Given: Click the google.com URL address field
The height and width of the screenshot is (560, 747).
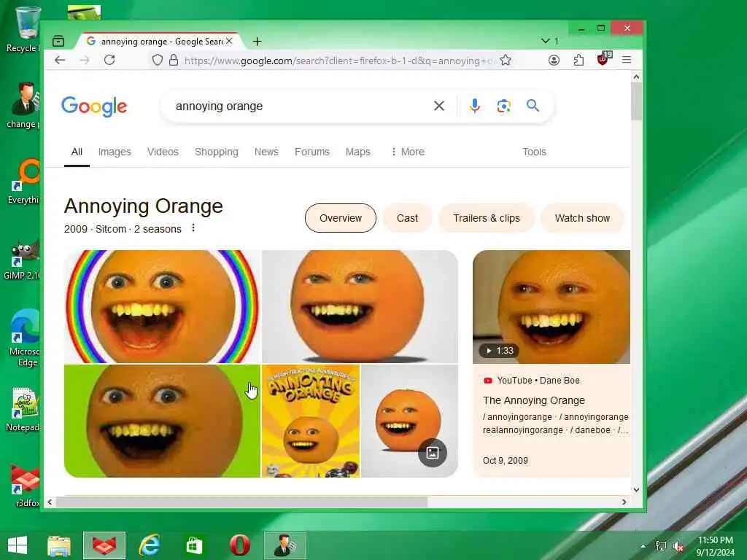Looking at the screenshot, I should coord(338,61).
